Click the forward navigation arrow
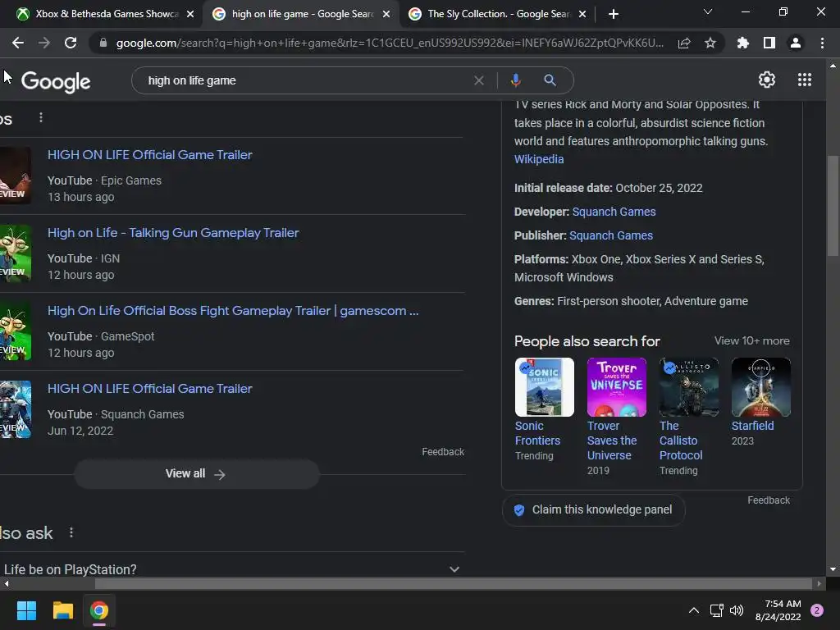The height and width of the screenshot is (630, 840). pos(44,43)
